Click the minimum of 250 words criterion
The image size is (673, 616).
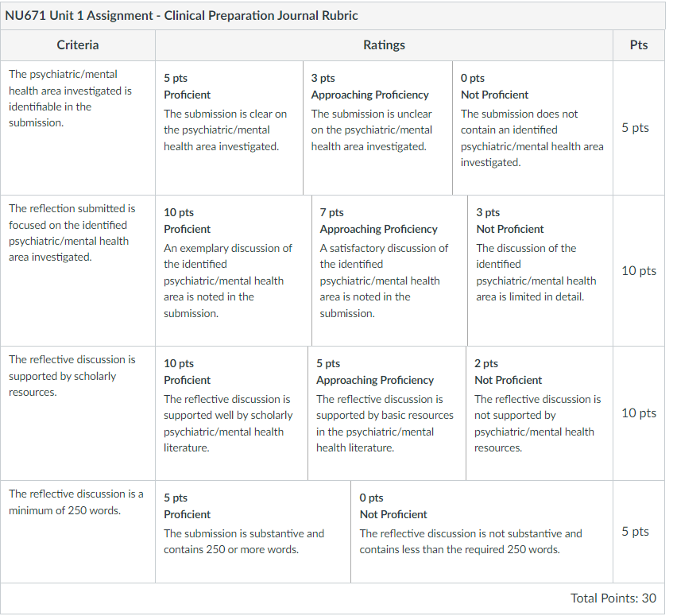point(76,502)
